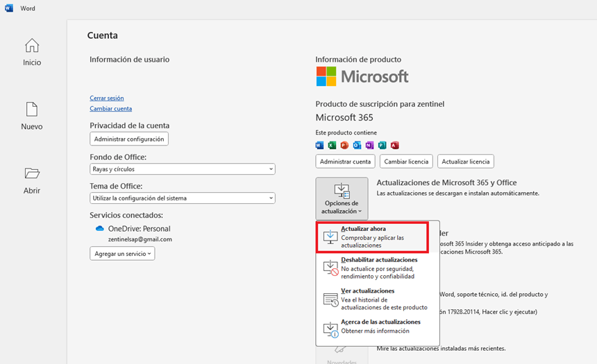The height and width of the screenshot is (364, 597).
Task: Click the Deshabilitar actualizaciones blocked icon
Action: pos(330,268)
